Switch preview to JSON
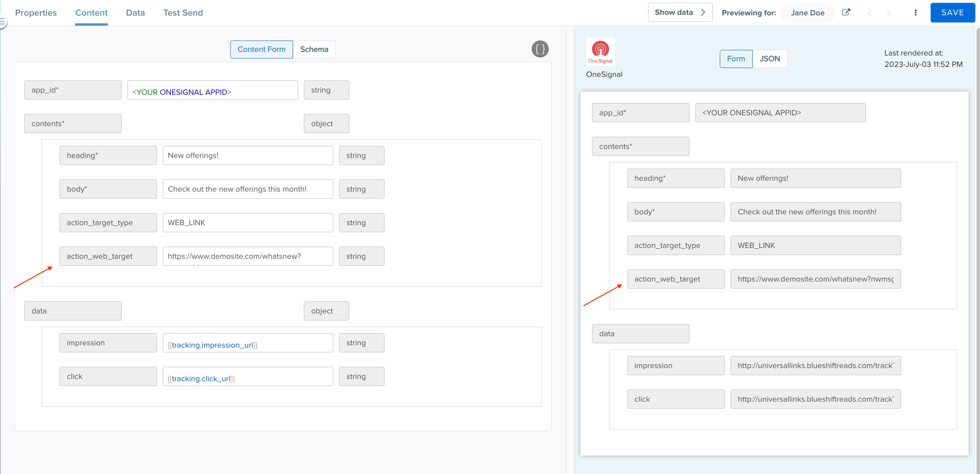This screenshot has width=980, height=474. [x=769, y=59]
